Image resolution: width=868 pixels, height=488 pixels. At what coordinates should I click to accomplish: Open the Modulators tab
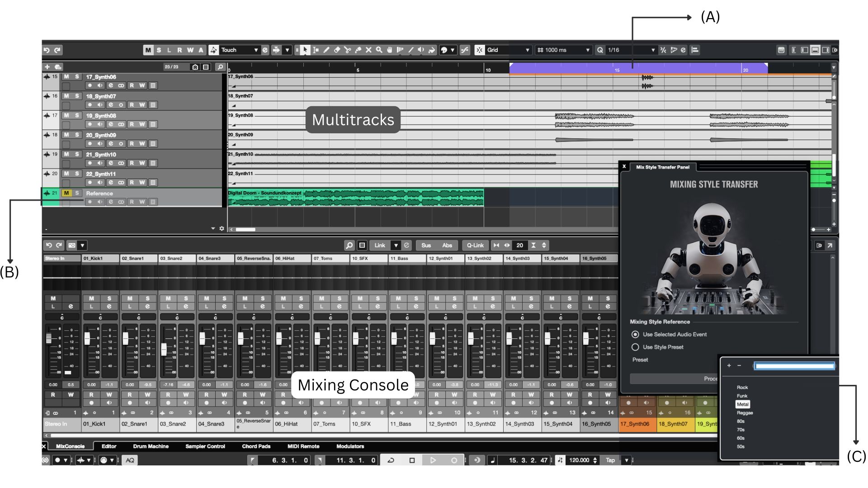(x=350, y=446)
